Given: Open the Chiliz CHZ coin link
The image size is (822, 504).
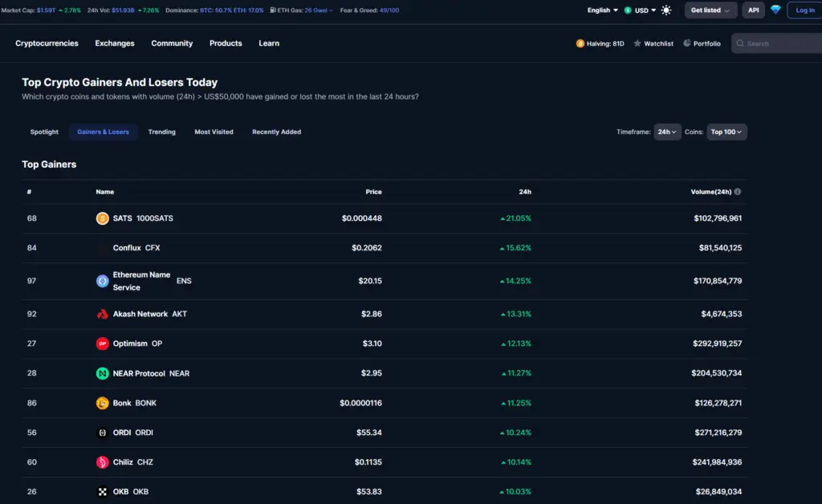Looking at the screenshot, I should 133,462.
